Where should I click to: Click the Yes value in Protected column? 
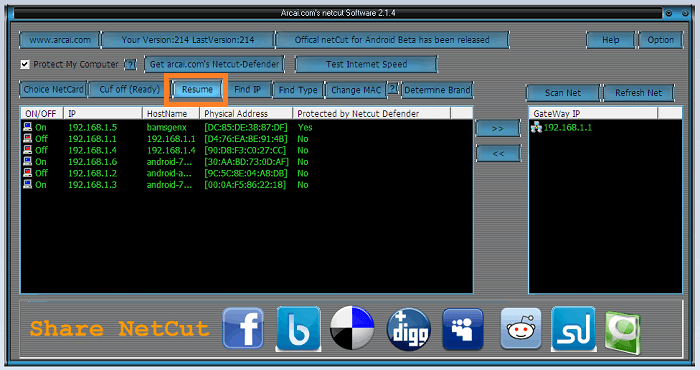[x=305, y=127]
